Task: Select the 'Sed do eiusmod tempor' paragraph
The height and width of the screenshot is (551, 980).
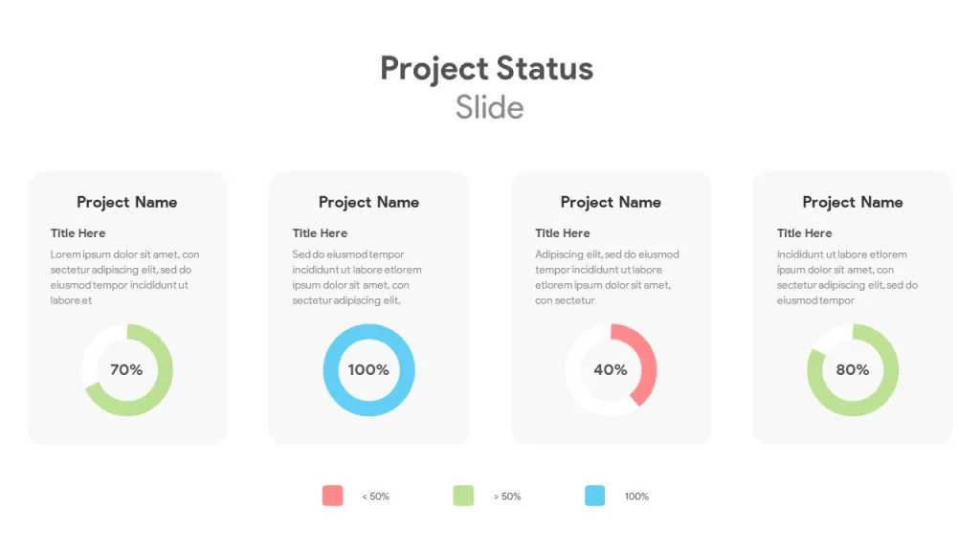Action: point(357,277)
